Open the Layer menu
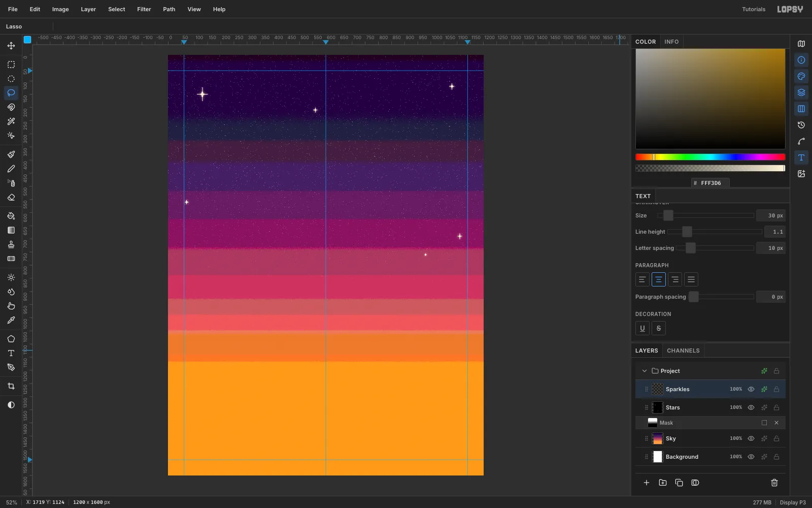The width and height of the screenshot is (812, 508). point(88,9)
